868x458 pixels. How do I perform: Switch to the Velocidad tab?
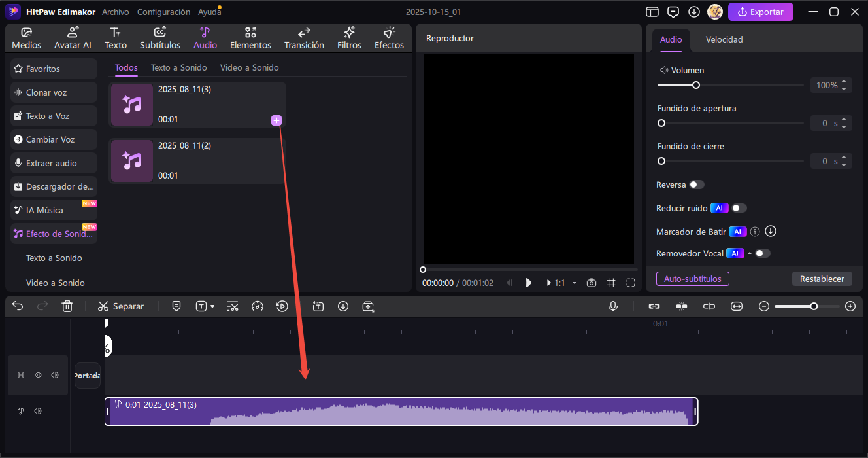(x=724, y=39)
